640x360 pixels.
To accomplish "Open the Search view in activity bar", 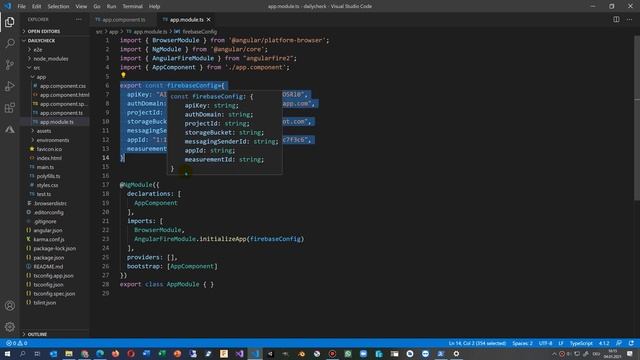I will [x=10, y=43].
